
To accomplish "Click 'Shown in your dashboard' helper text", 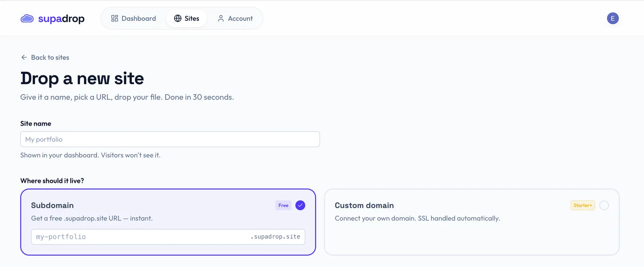I will [91, 155].
